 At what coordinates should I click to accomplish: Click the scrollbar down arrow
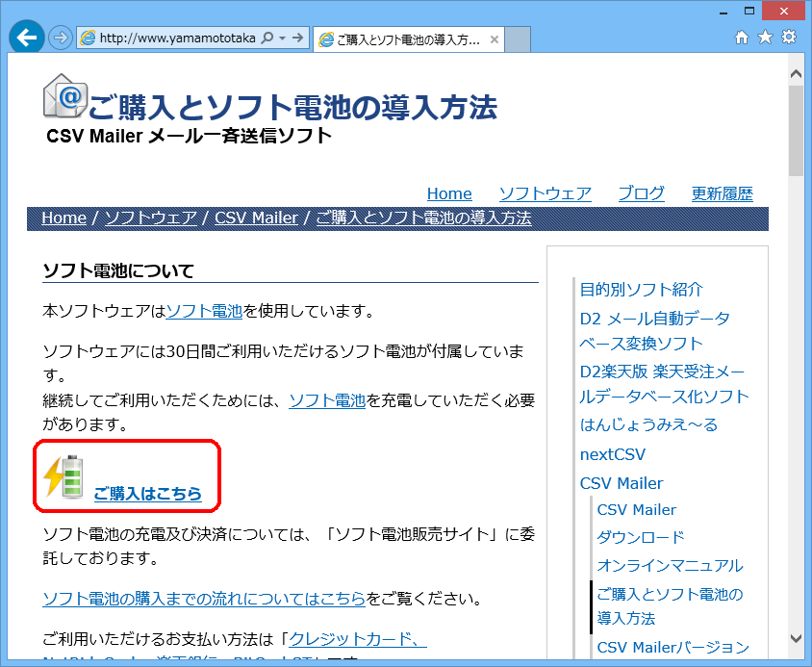point(796,637)
